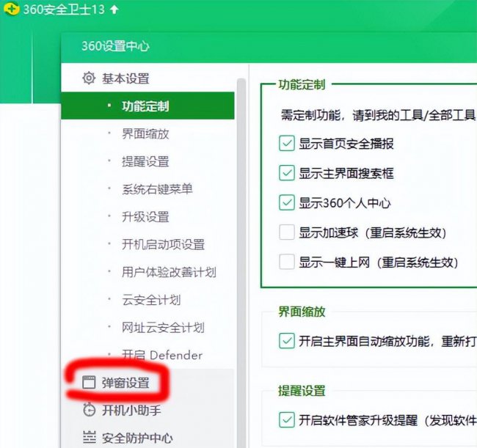Select 功能定制 in the sidebar

148,106
